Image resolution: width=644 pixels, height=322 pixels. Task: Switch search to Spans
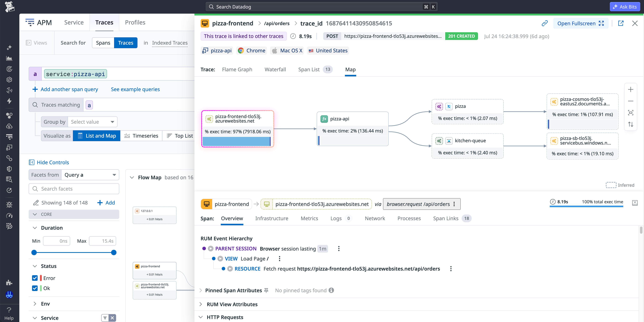(x=103, y=43)
